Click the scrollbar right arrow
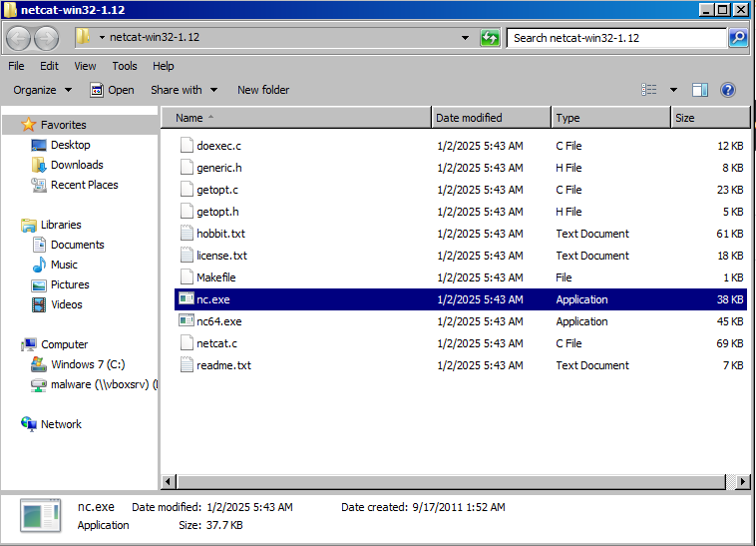 [742, 481]
